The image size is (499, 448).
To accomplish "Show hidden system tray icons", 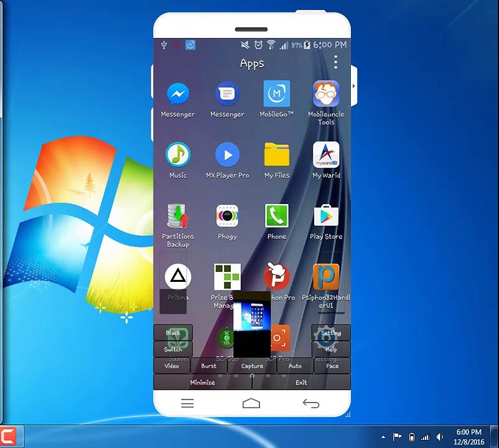I will click(383, 437).
